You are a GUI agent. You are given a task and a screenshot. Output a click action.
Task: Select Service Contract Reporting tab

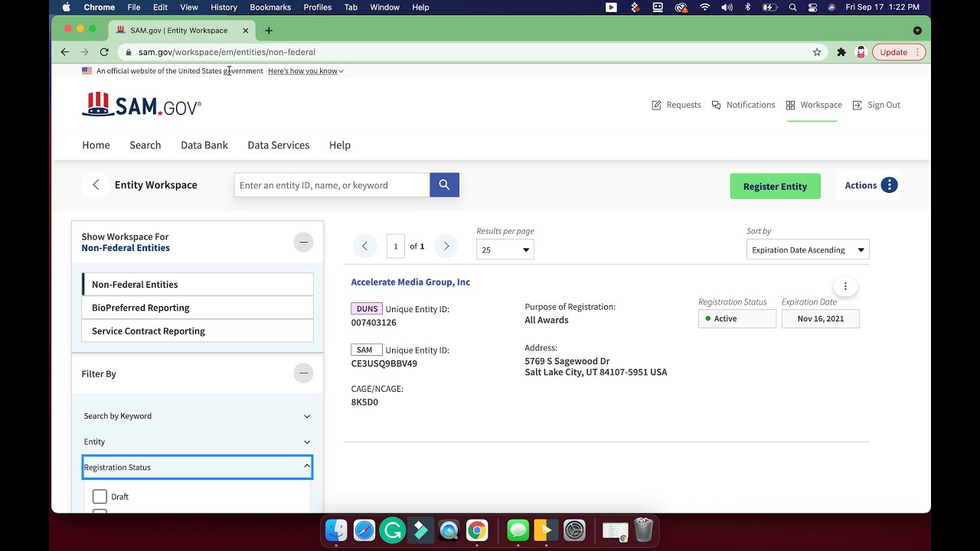coord(198,331)
